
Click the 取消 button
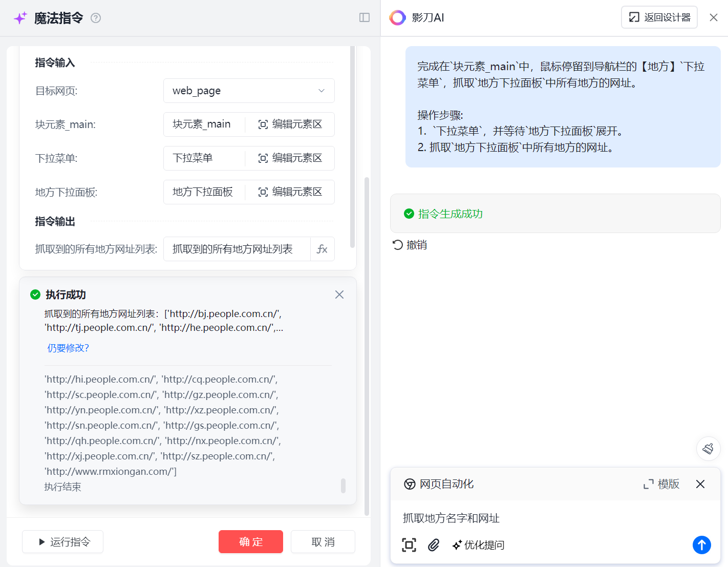[323, 541]
